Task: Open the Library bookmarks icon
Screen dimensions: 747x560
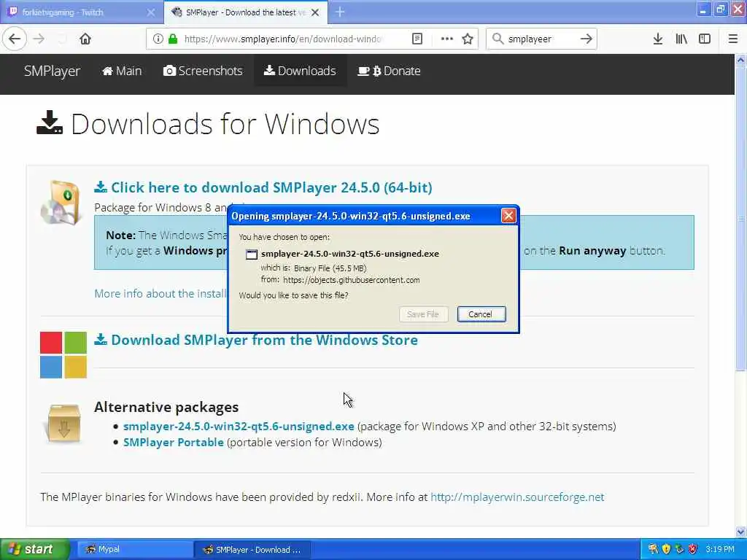Action: 681,39
